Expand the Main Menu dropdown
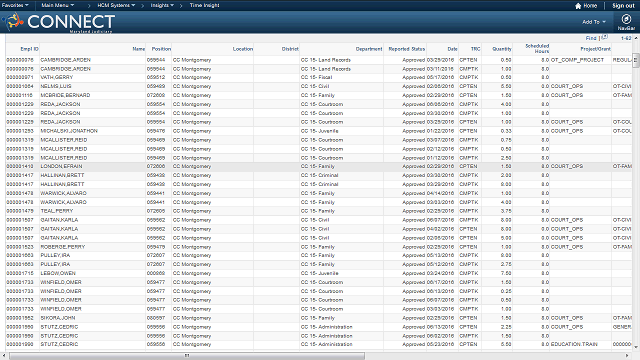 58,5
